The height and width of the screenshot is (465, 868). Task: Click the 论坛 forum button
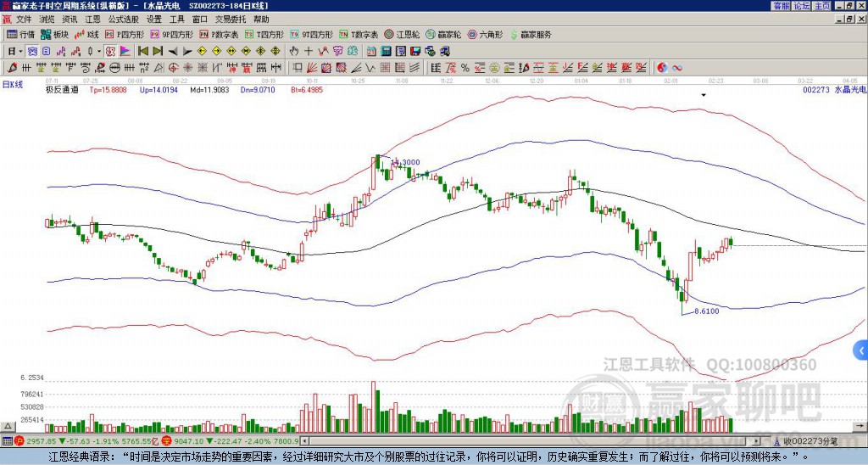802,6
